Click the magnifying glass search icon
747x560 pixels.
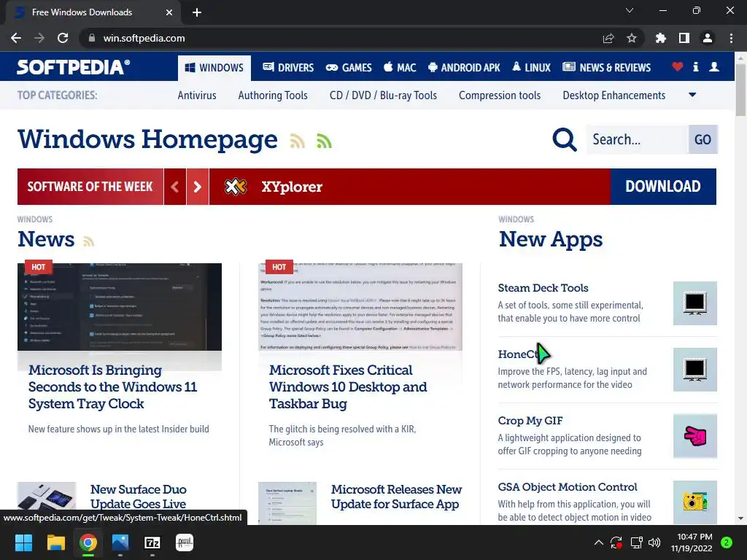pos(565,139)
